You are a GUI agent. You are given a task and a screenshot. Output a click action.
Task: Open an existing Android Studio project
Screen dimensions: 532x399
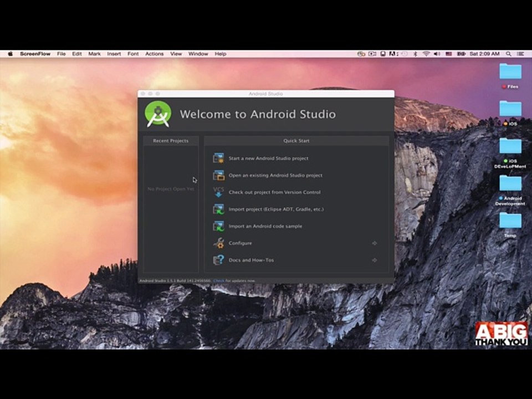click(x=275, y=175)
